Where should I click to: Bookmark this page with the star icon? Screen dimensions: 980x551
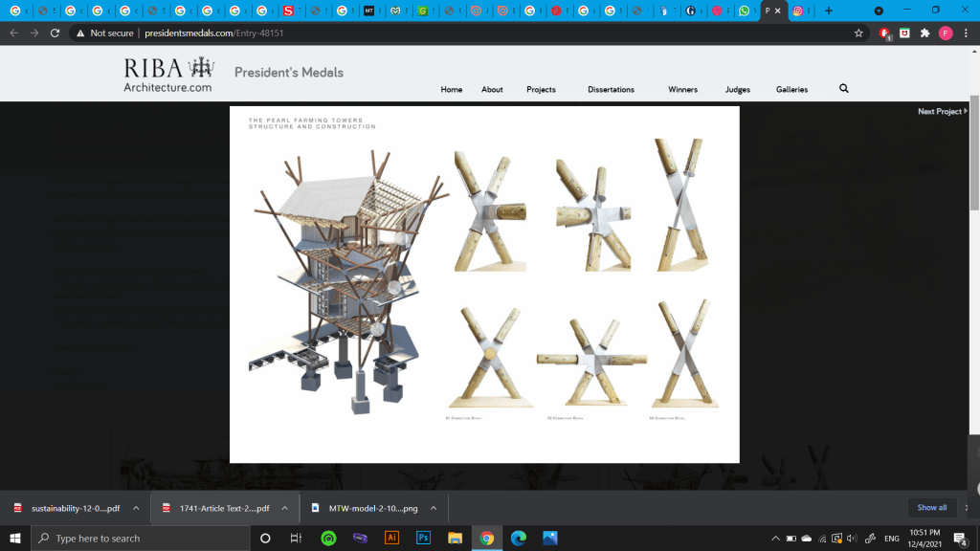pyautogui.click(x=858, y=33)
